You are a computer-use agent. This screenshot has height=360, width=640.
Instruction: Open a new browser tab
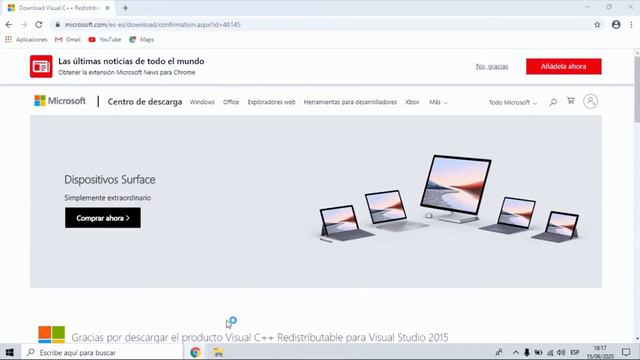pyautogui.click(x=125, y=8)
